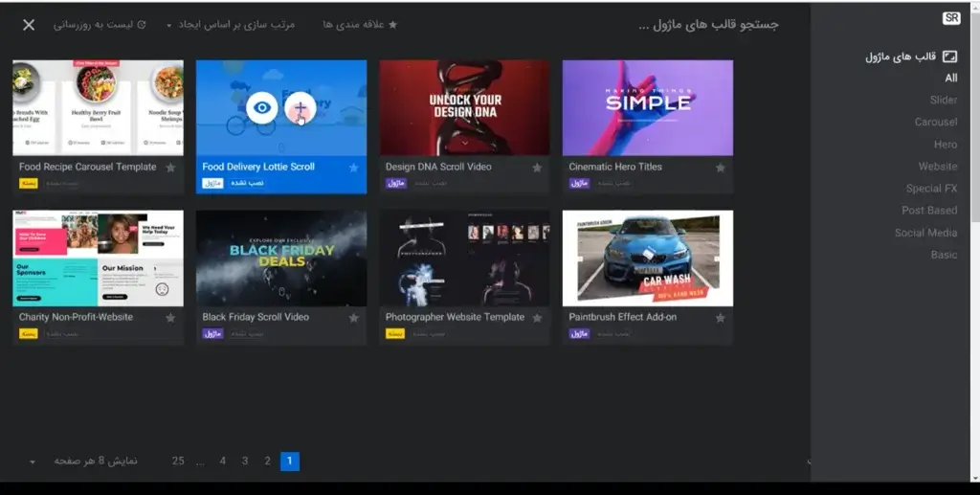Click purple tag under Black Friday Scroll Video

pos(212,334)
